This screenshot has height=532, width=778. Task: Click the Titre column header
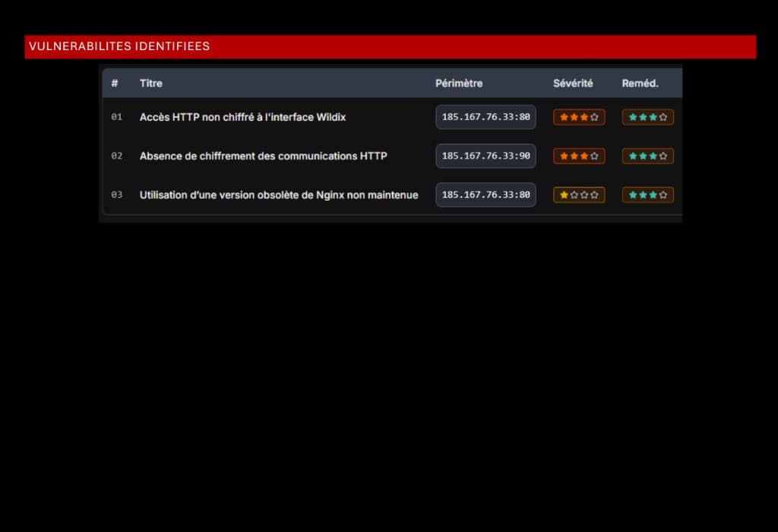coord(151,84)
